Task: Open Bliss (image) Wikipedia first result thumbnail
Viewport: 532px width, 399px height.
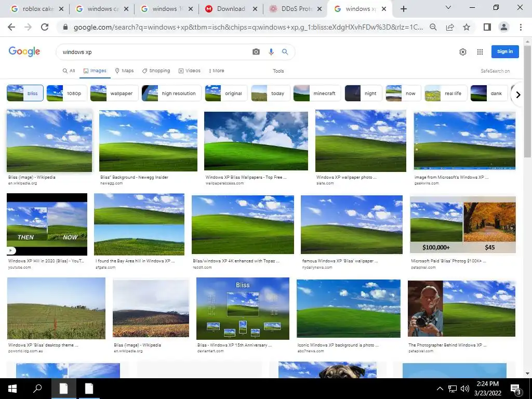Action: pos(49,140)
